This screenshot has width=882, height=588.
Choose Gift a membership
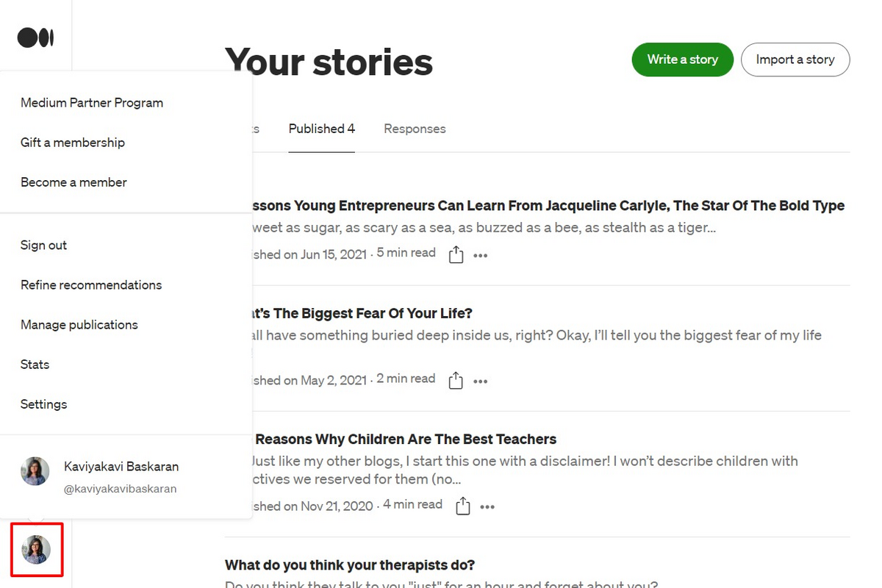[x=73, y=143]
